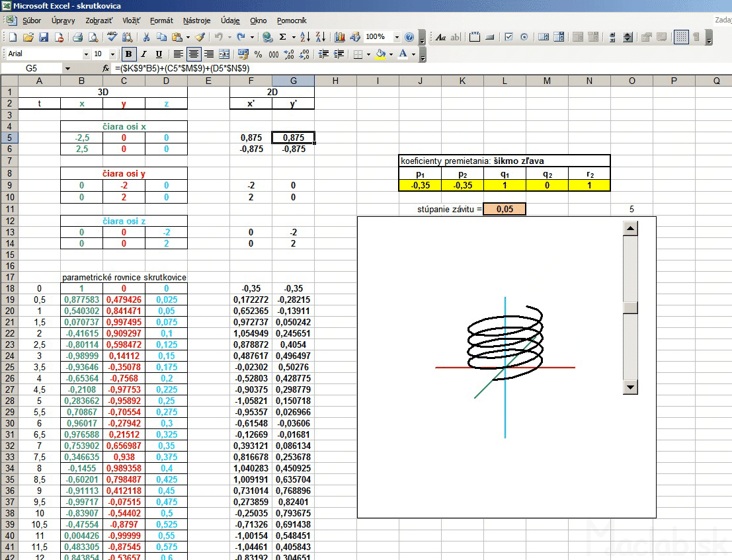Insert a Button form control
The width and height of the screenshot is (732, 560).
pos(490,37)
